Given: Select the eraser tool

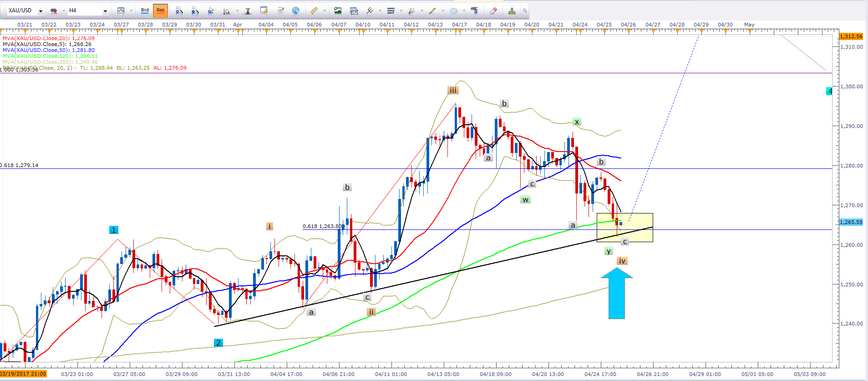Looking at the screenshot, I should point(493,10).
